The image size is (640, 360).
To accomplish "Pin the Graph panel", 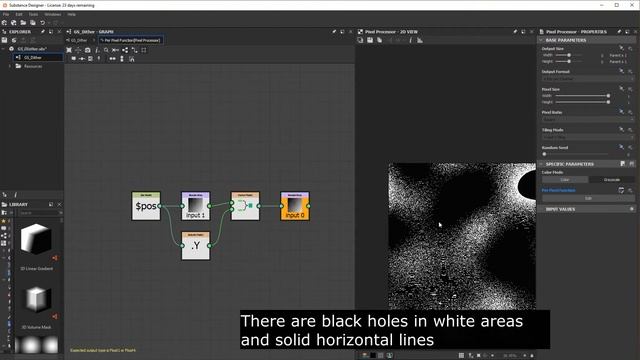I will click(x=334, y=32).
